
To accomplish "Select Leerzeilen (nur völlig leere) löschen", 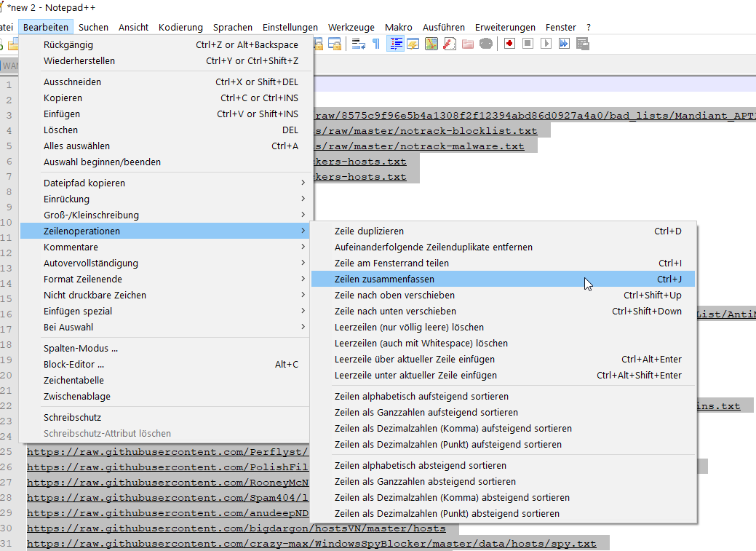I will [503, 327].
